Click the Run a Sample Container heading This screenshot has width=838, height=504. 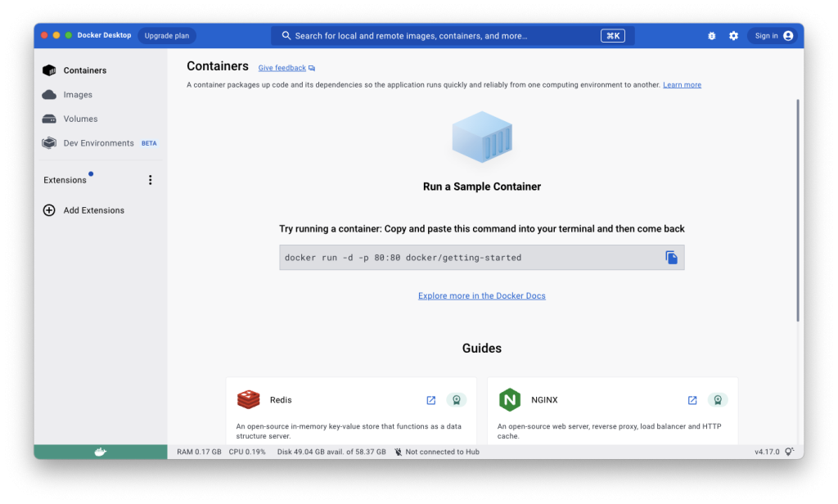point(481,187)
